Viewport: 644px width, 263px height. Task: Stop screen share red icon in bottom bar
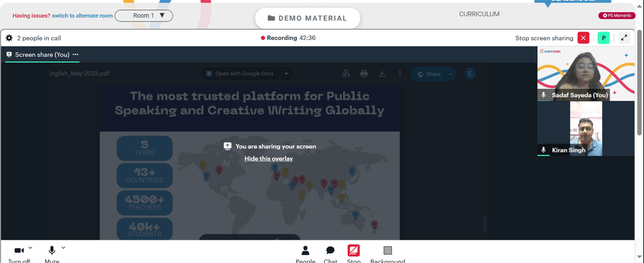click(x=354, y=250)
